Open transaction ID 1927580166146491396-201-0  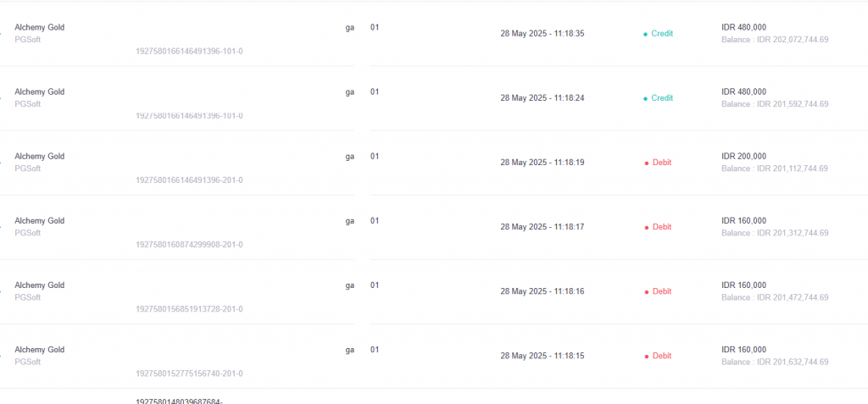(x=189, y=180)
